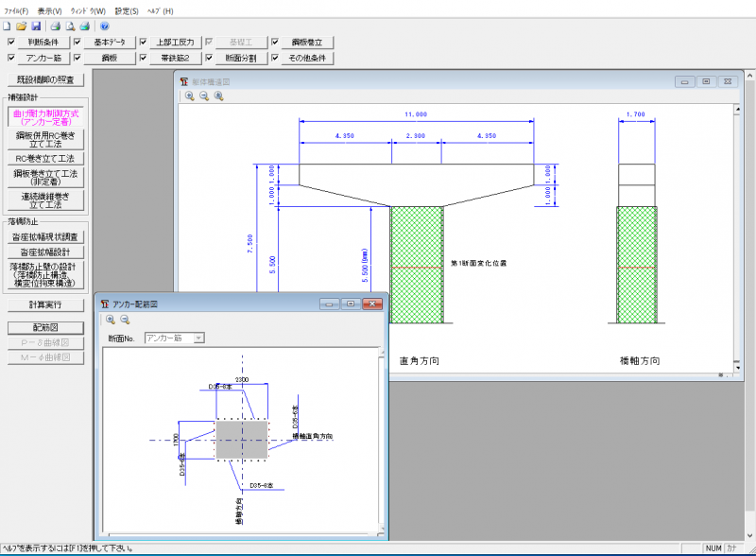Viewport: 756px width, 556px height.
Task: Click the 上部工反力 button
Action: pos(175,43)
